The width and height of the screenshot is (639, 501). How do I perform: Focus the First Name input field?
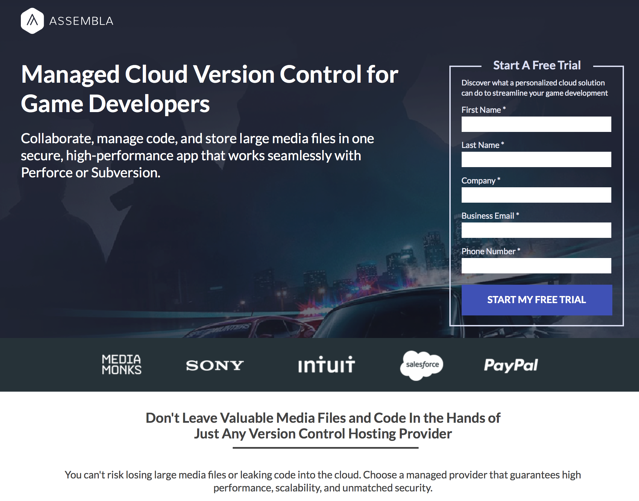point(536,124)
